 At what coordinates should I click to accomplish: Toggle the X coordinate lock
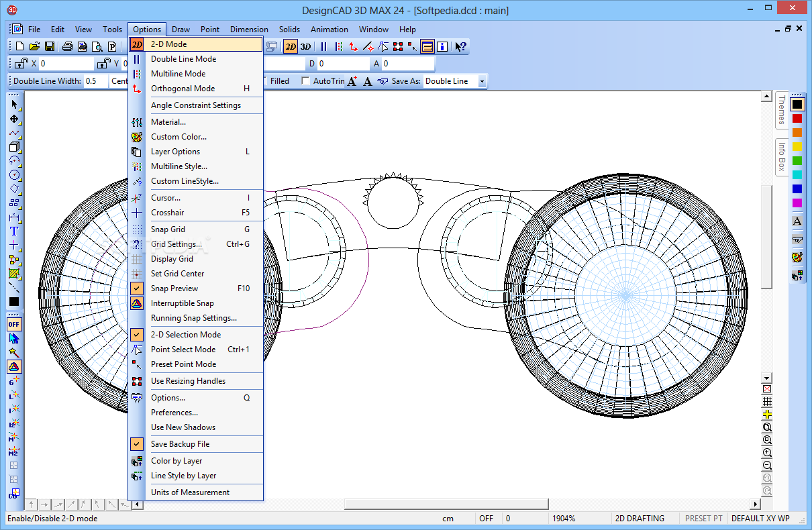click(20, 64)
